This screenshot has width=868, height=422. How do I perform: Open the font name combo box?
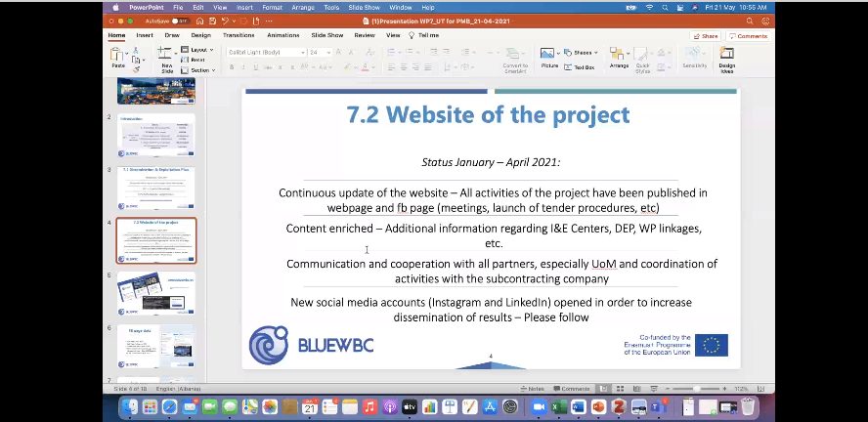pyautogui.click(x=264, y=52)
